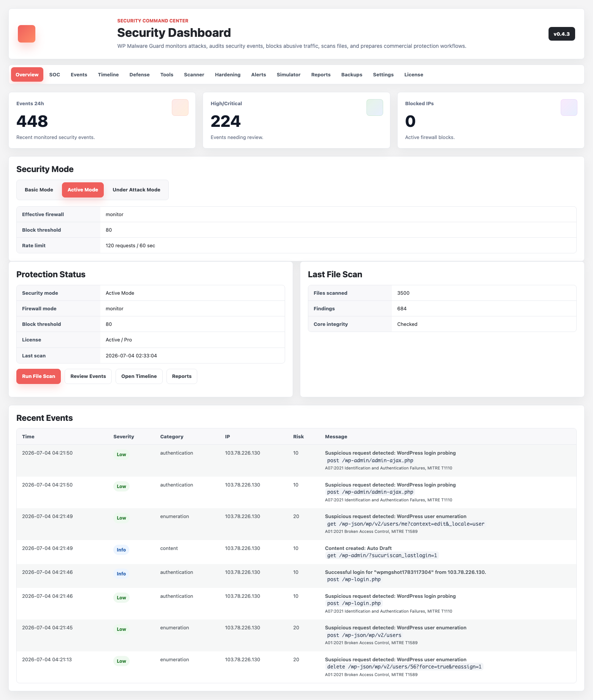Open the Defense tab

pos(140,74)
